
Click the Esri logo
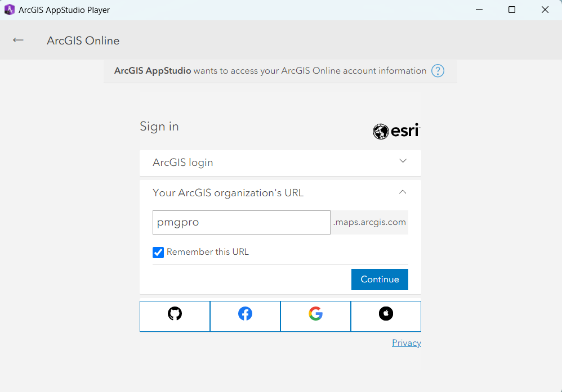(396, 131)
